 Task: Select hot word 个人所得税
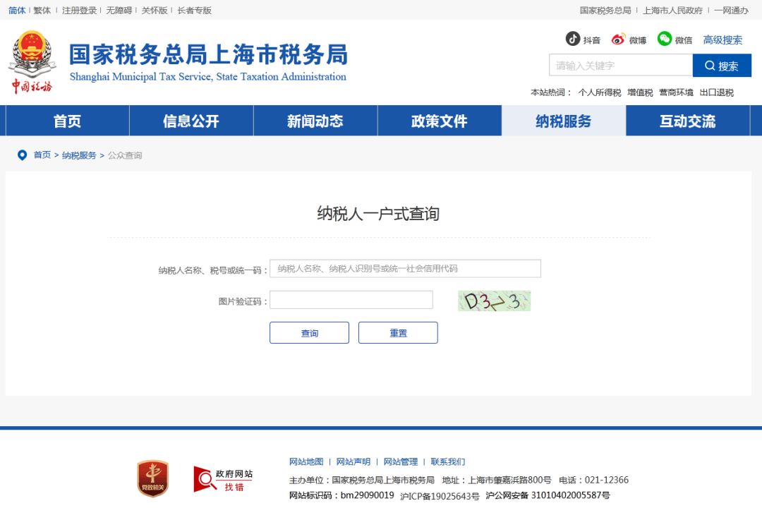pos(600,92)
